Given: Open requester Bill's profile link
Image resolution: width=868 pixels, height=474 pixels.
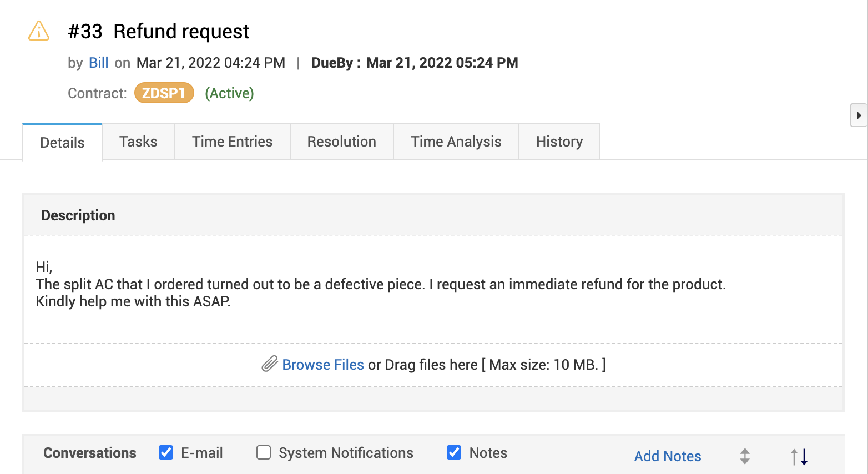Looking at the screenshot, I should coord(99,63).
